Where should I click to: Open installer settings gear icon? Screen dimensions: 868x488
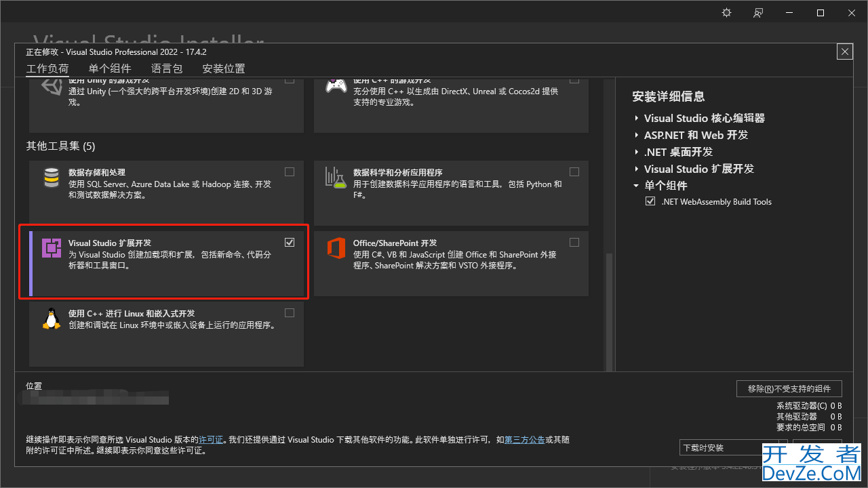tap(727, 13)
